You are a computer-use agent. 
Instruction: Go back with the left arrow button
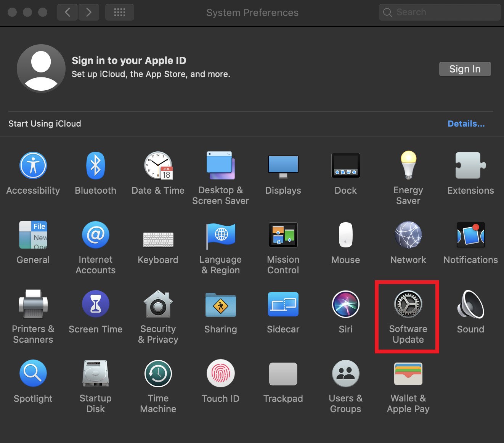point(67,12)
